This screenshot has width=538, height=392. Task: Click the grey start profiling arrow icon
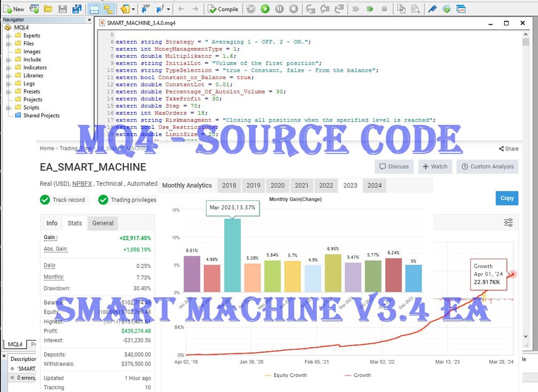(355, 9)
